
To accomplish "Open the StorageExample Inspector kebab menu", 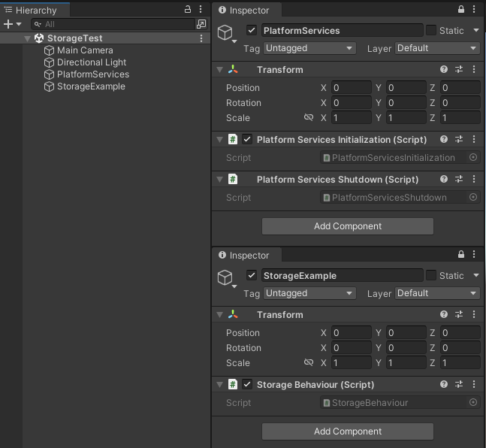I will (474, 254).
